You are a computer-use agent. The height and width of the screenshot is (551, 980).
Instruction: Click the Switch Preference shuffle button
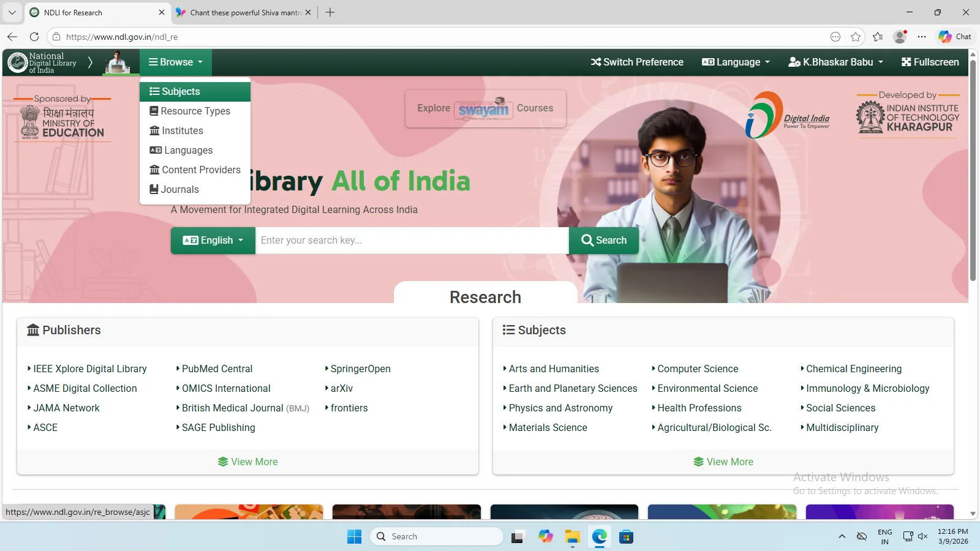[637, 62]
